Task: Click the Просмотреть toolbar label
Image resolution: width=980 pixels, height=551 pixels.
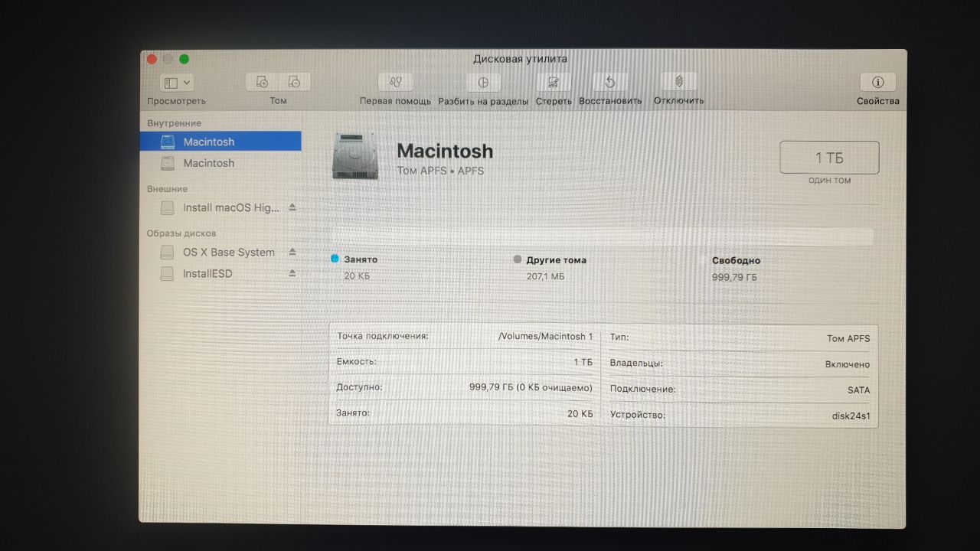Action: (x=177, y=101)
